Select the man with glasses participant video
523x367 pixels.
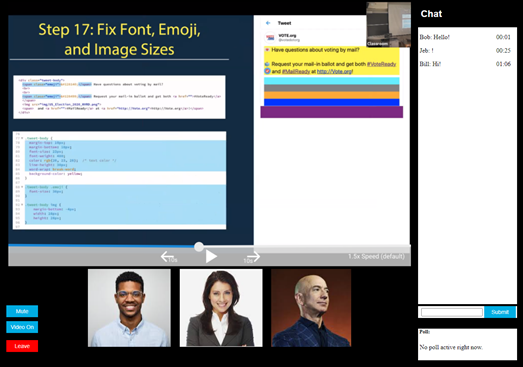(x=129, y=308)
